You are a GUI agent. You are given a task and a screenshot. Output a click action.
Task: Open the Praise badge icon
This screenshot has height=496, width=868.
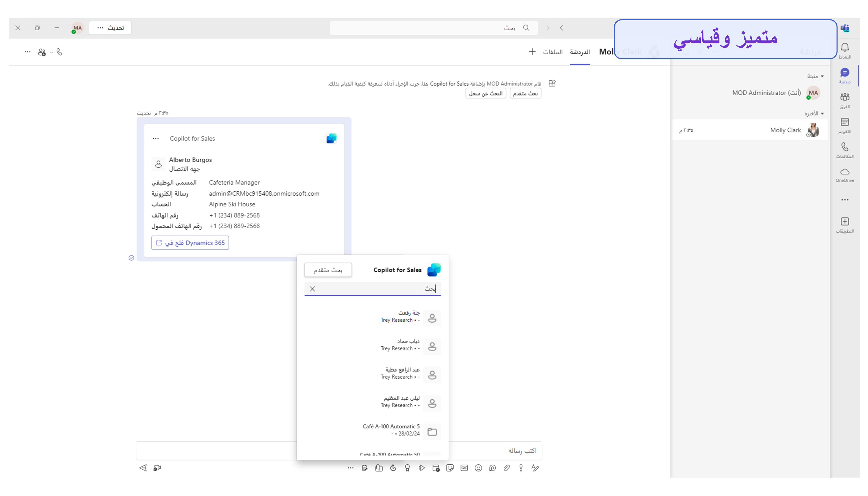click(x=407, y=468)
